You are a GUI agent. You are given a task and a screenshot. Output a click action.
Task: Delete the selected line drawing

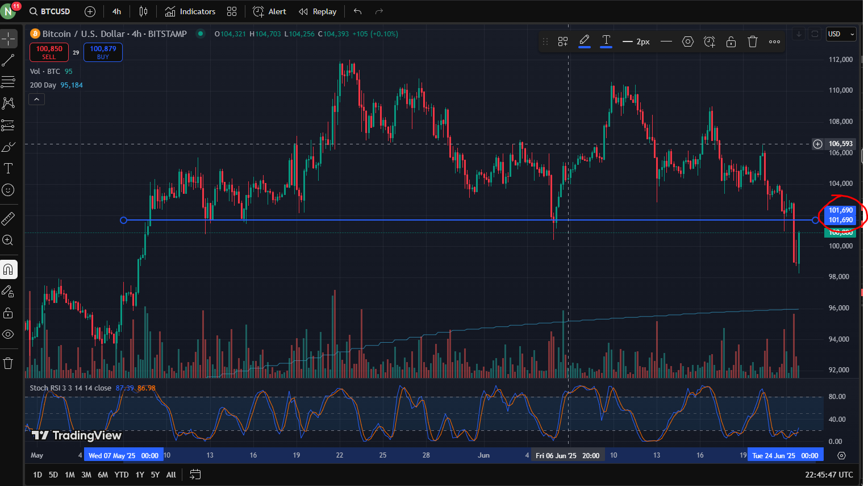point(753,41)
